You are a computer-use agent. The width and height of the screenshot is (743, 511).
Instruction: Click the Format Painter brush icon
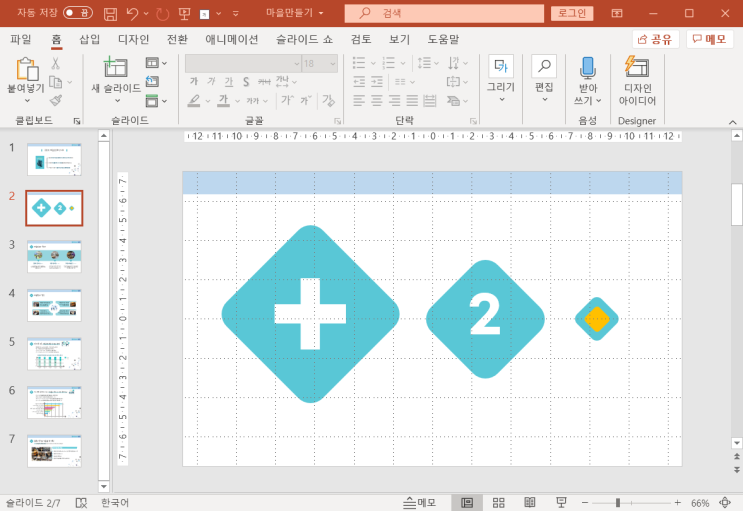point(56,100)
